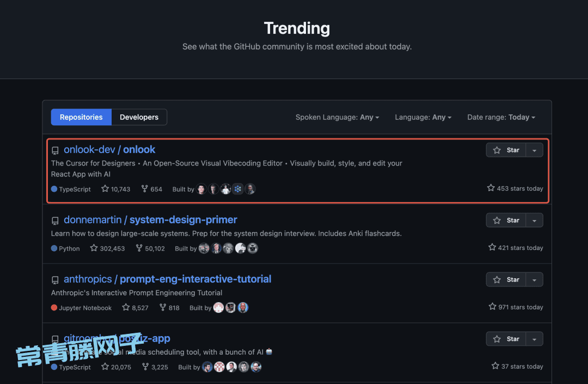The width and height of the screenshot is (588, 384).
Task: Expand the star lists arrow for prompt-eng-interactive-tutorial
Action: click(x=535, y=279)
